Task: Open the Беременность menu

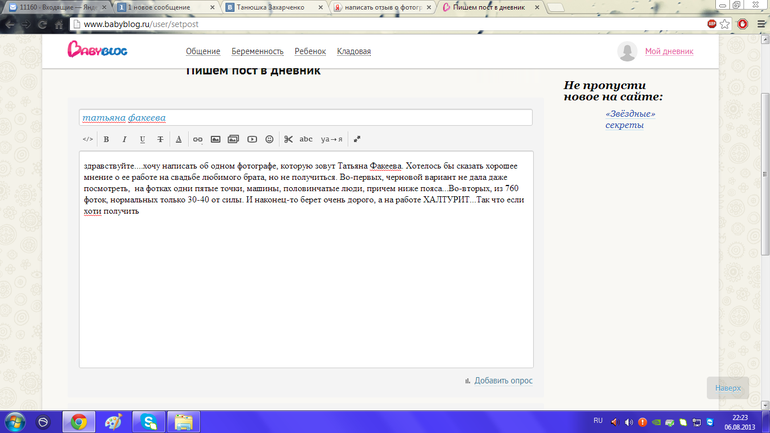Action: click(x=257, y=51)
